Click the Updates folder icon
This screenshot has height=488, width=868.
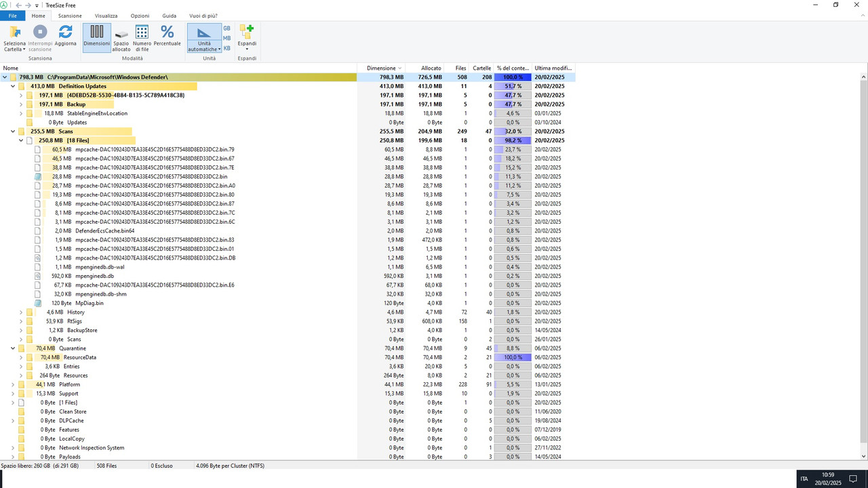30,122
